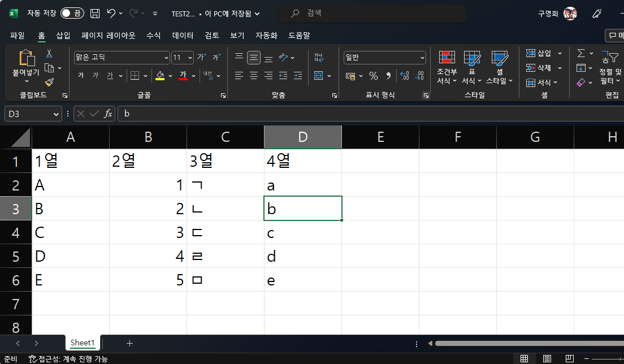This screenshot has height=364, width=624.
Task: Click the AutoSum sigma icon
Action: pyautogui.click(x=581, y=53)
